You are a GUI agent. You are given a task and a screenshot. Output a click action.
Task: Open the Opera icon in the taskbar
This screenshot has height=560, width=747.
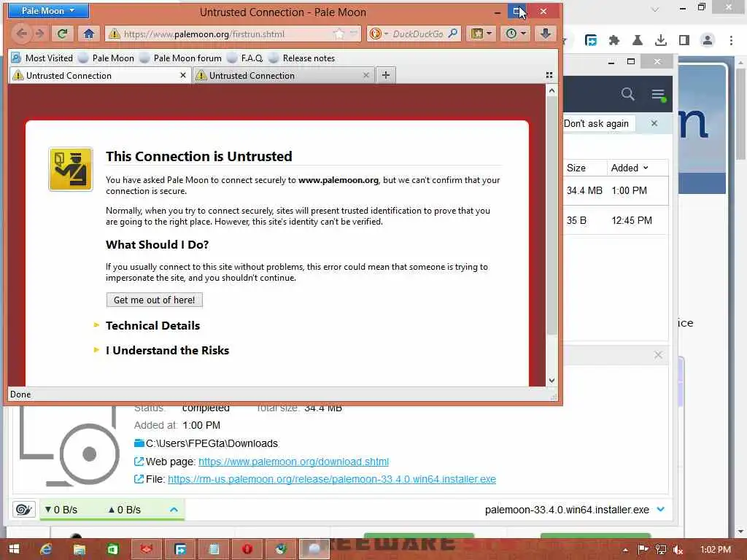[247, 549]
